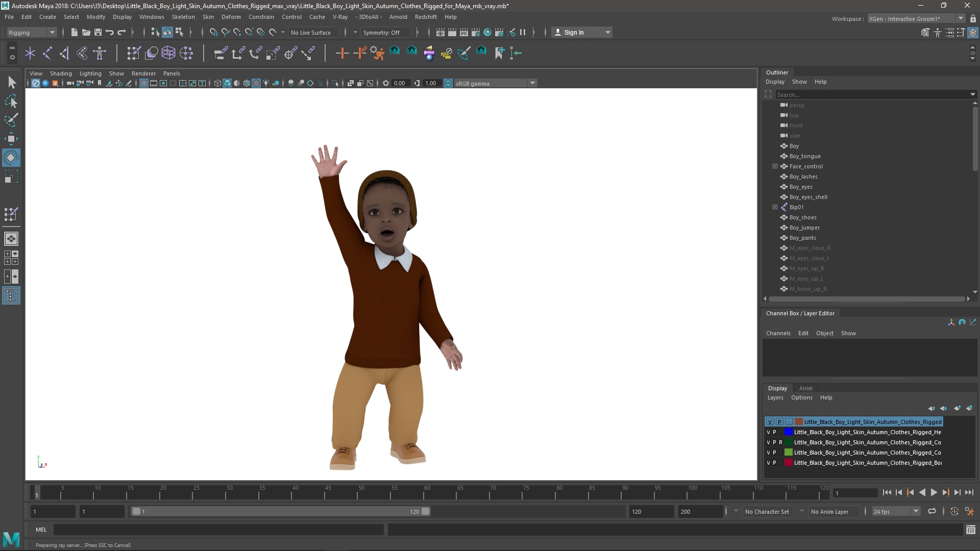Click color swatch of selected Rigged layer
The height and width of the screenshot is (551, 980).
798,422
